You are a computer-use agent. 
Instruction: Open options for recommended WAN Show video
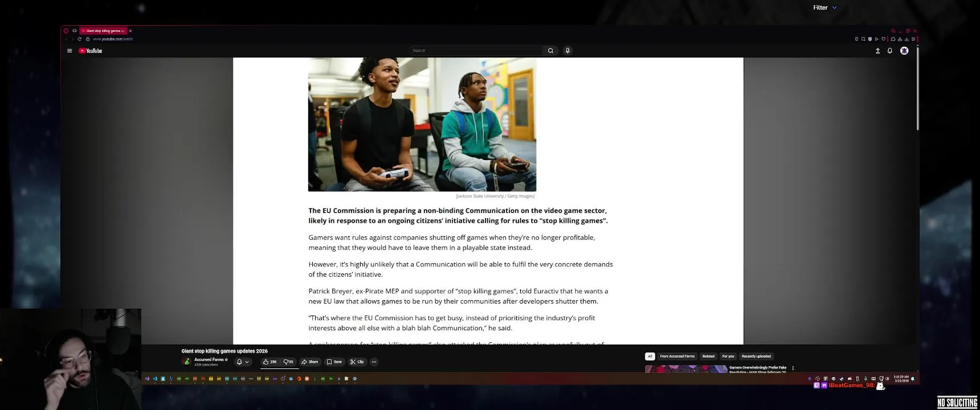(x=793, y=368)
